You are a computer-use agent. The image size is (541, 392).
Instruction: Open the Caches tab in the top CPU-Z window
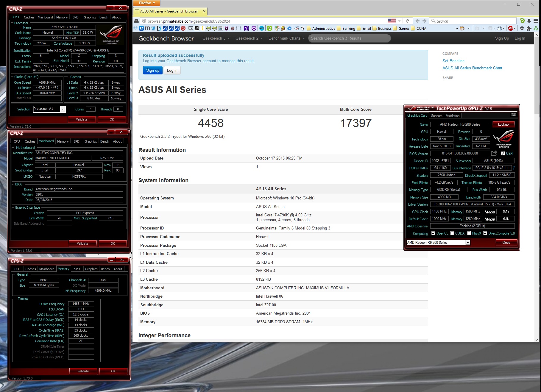click(29, 17)
